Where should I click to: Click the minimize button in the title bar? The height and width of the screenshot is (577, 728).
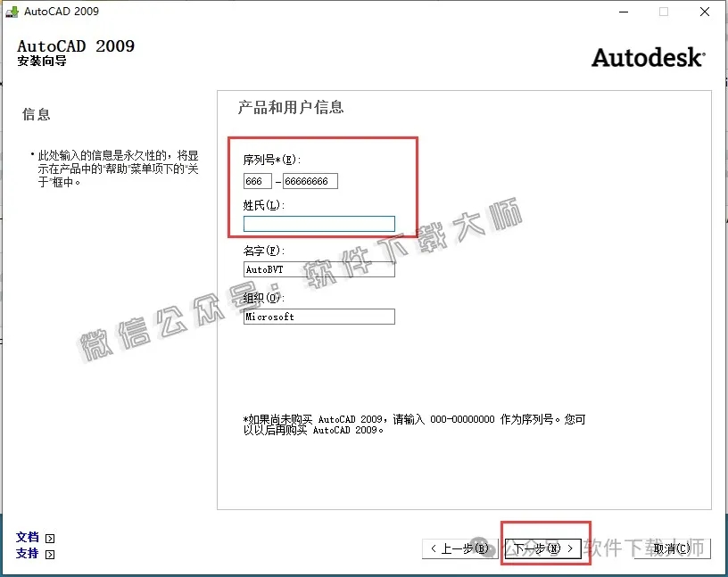tap(623, 12)
